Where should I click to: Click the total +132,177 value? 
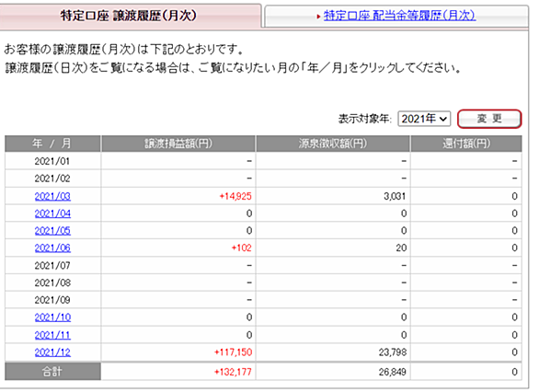(x=233, y=372)
